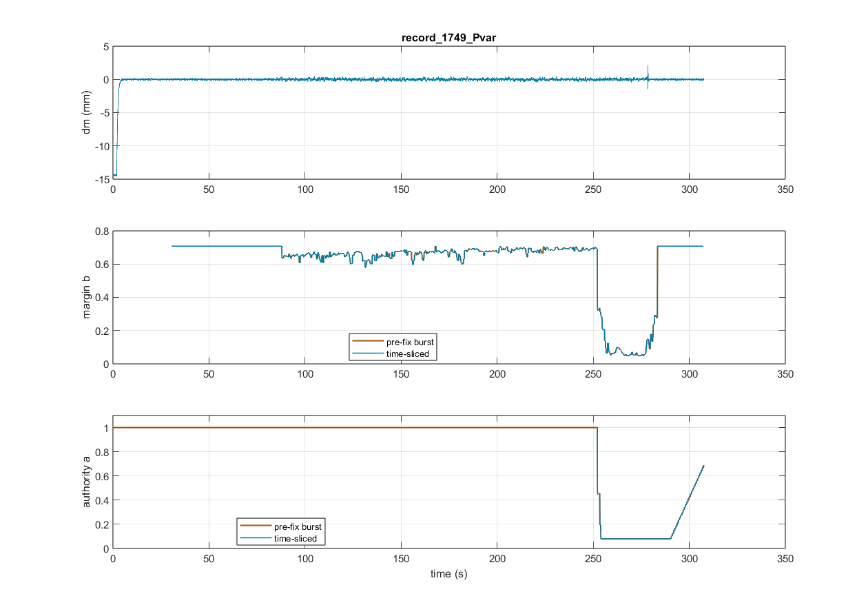Select the 150 x-tick under the margin b plot
The image size is (868, 616).
click(401, 374)
